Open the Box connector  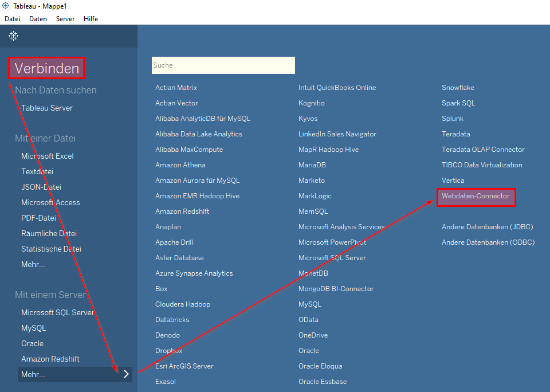point(162,288)
